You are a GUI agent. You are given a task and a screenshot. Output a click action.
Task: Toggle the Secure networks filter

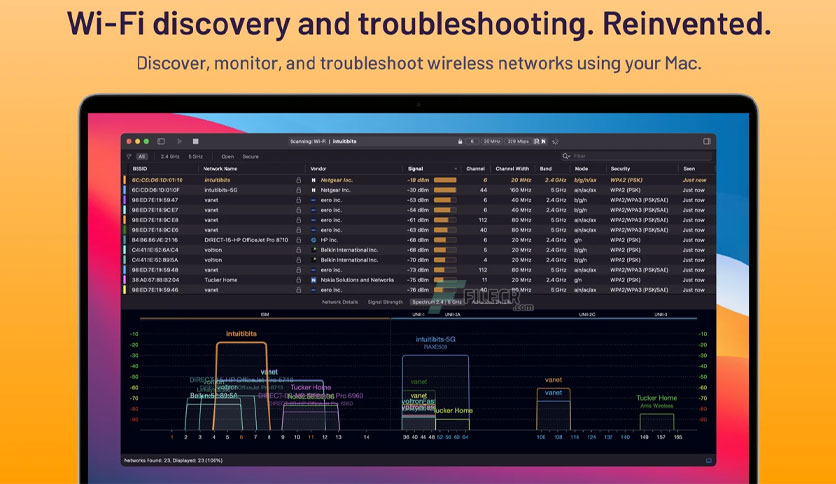[251, 157]
